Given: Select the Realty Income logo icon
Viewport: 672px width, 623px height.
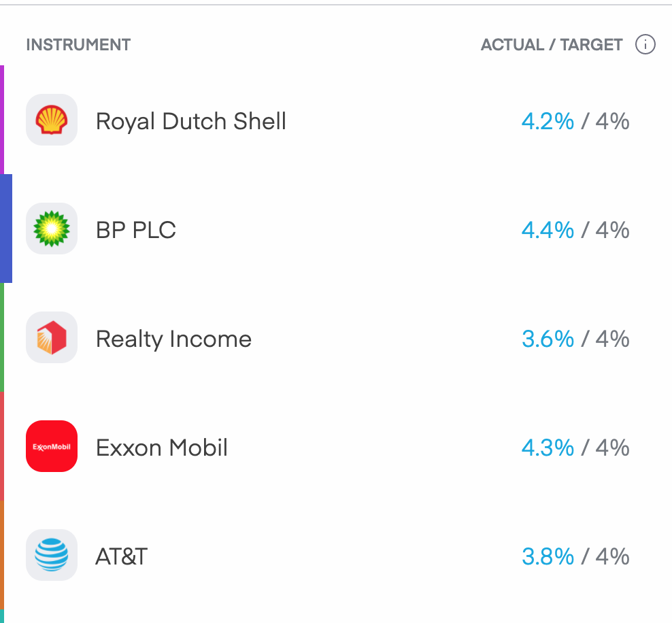Looking at the screenshot, I should [x=52, y=337].
